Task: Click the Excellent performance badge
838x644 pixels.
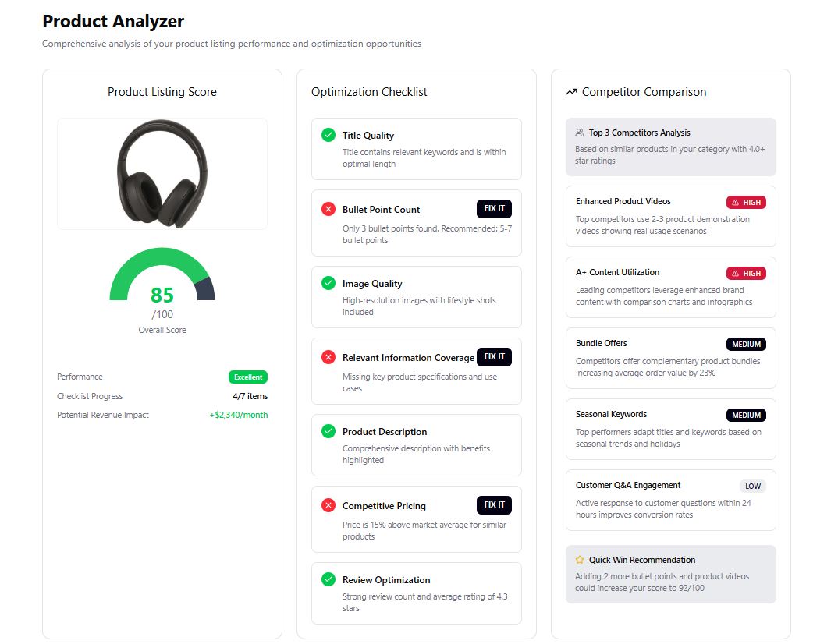Action: coord(247,377)
